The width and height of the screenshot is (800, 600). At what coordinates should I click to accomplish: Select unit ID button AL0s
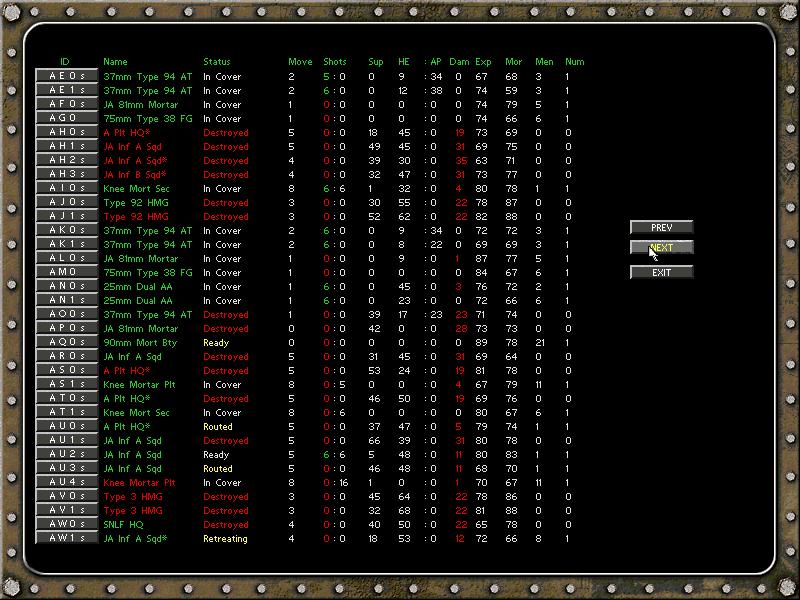click(66, 258)
